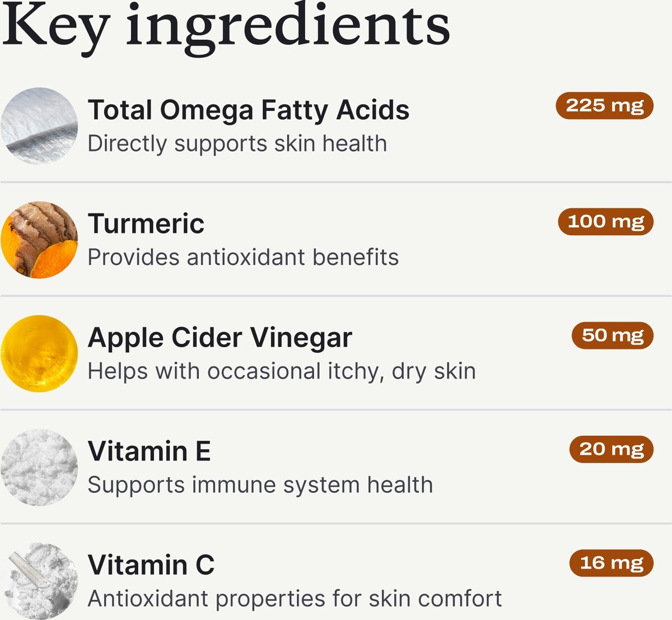Screen dimensions: 672x620
Task: Click the Key ingredients heading
Action: coord(226,25)
